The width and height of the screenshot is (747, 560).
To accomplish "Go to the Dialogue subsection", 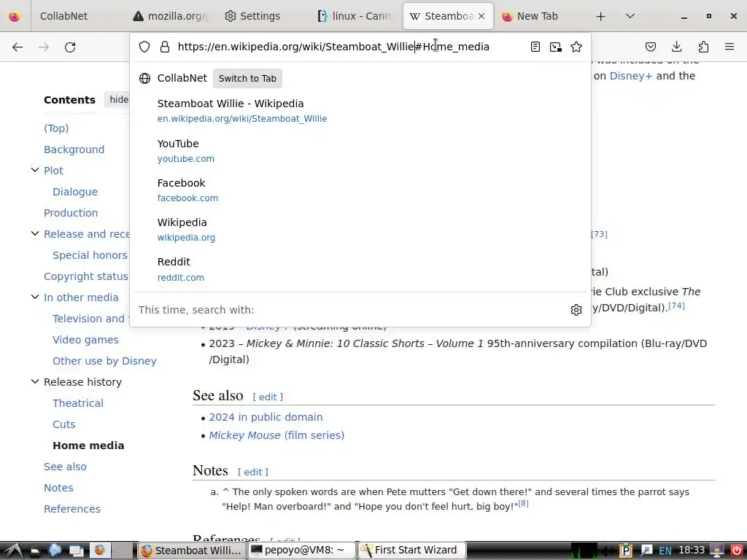I will 75,192.
